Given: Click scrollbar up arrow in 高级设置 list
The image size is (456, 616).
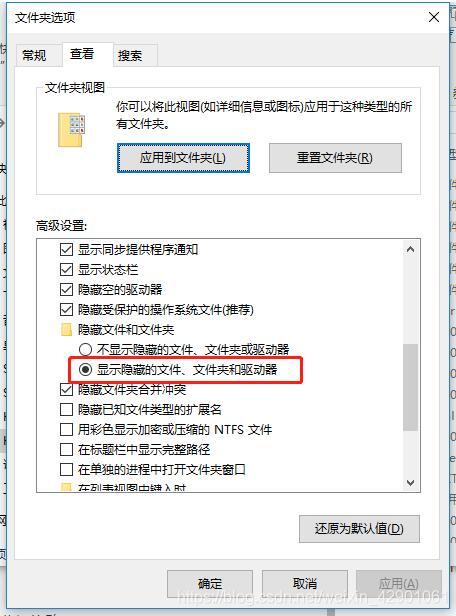Looking at the screenshot, I should point(410,249).
